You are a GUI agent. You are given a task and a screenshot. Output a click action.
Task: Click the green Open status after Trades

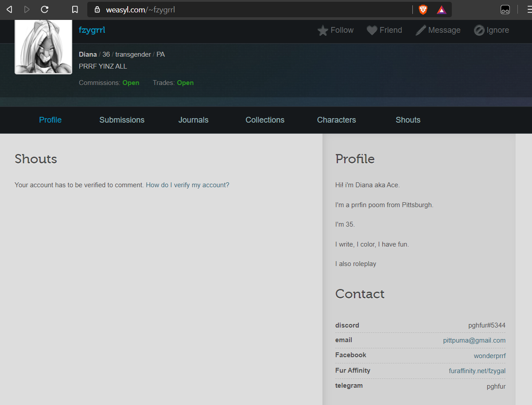click(x=185, y=83)
